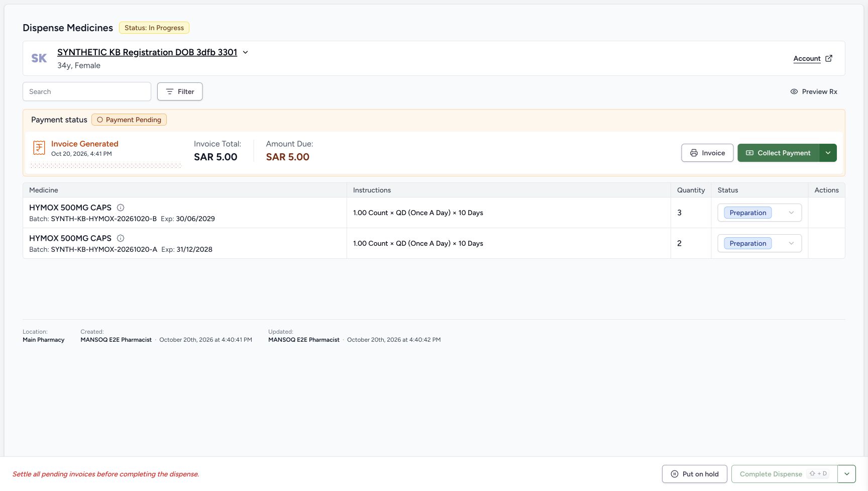Click Invoice Total SAR 5.00 value
The width and height of the screenshot is (868, 491).
tap(215, 157)
